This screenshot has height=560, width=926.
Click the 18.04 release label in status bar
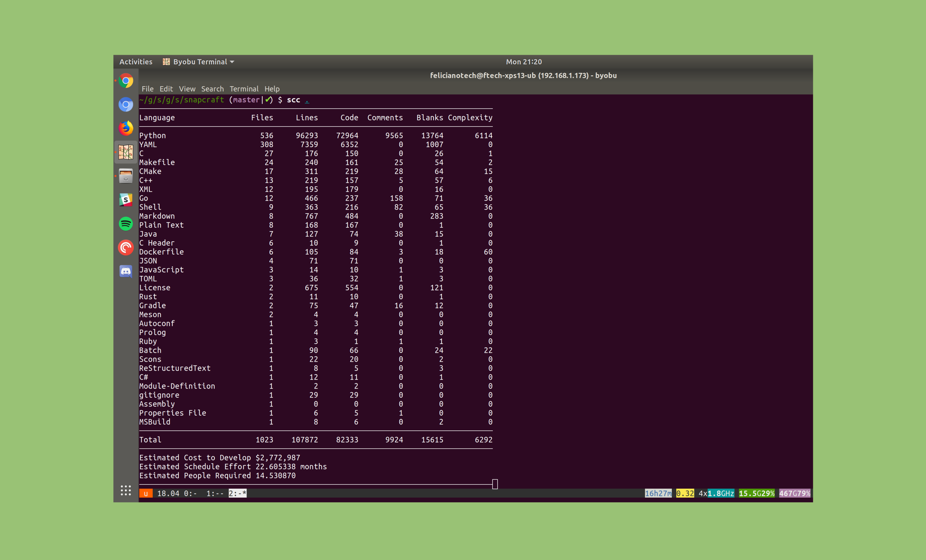(168, 493)
